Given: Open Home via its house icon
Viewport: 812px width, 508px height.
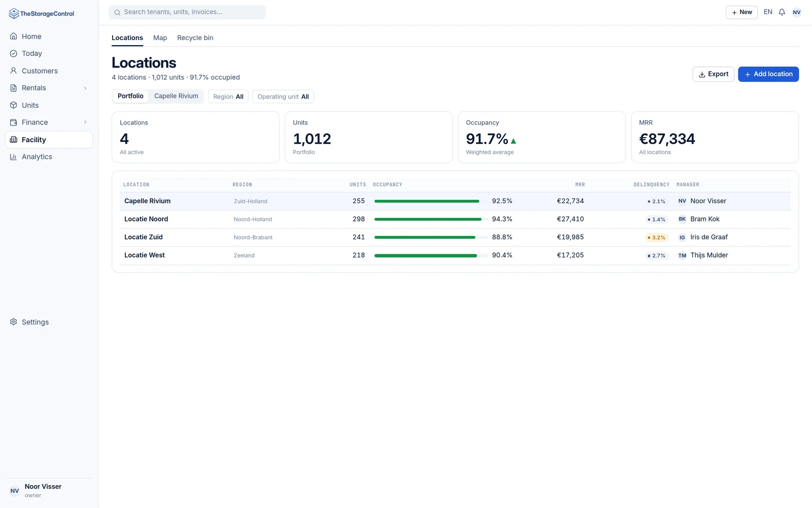Looking at the screenshot, I should click(14, 37).
